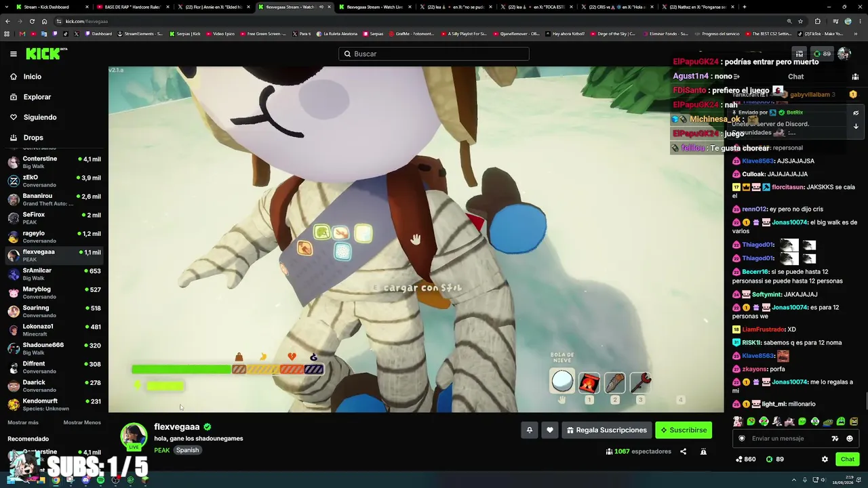Open Diffrent channel in sidebar

point(54,367)
